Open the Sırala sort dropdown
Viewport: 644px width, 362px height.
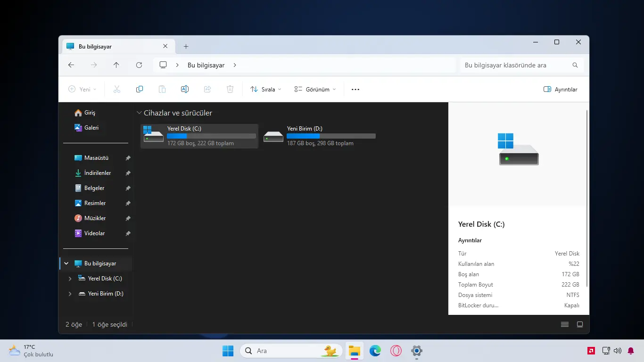click(x=265, y=89)
